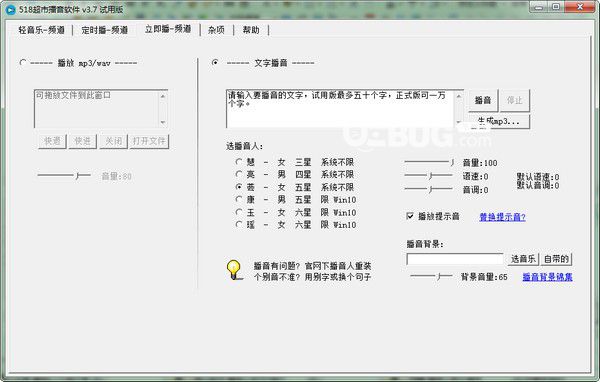This screenshot has height=382, width=600.
Task: Click the 默认音调:0 text
Action: pyautogui.click(x=538, y=185)
